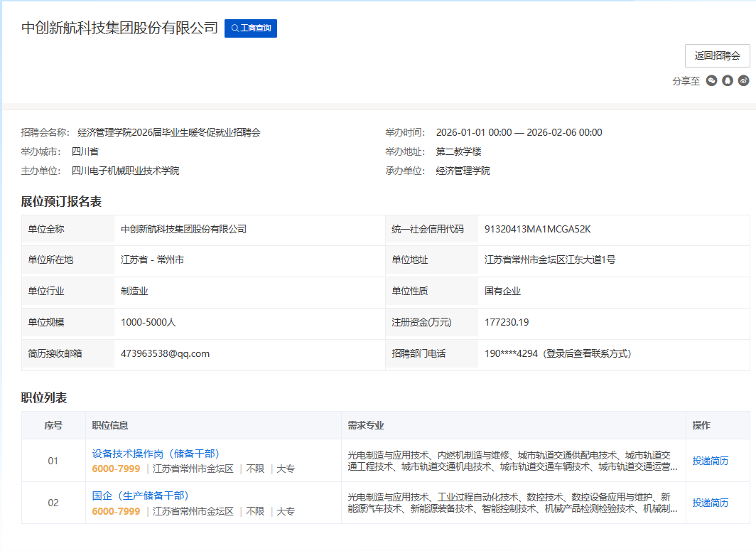Click the fair name 经济管理学院2026届毕业生暖冬促就业招聘会
The width and height of the screenshot is (756, 551).
(x=169, y=133)
